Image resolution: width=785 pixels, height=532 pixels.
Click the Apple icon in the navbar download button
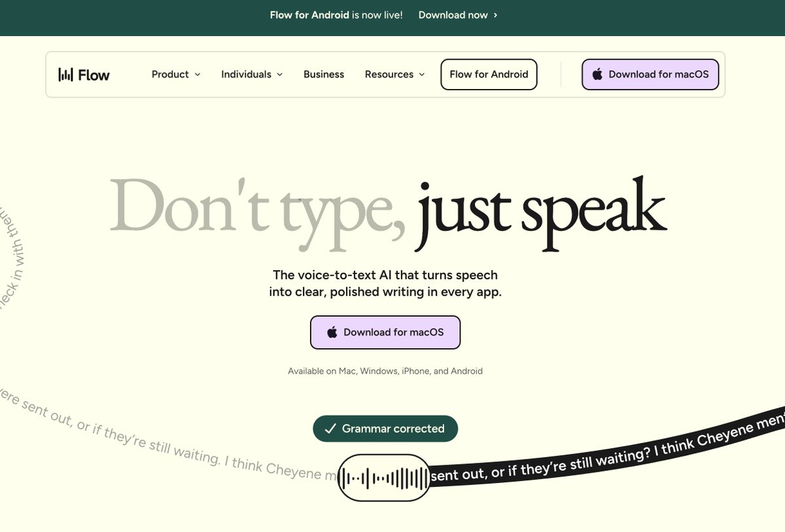pos(597,74)
